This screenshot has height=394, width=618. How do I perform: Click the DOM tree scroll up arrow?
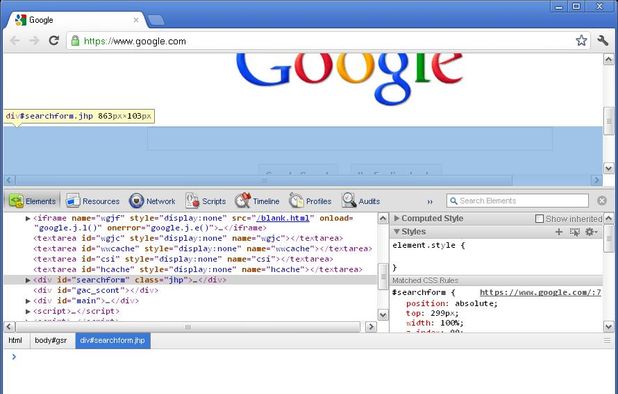pyautogui.click(x=383, y=218)
